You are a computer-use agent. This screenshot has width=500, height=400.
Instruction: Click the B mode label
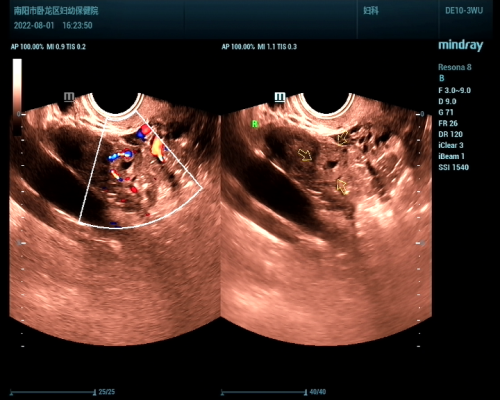coord(442,78)
